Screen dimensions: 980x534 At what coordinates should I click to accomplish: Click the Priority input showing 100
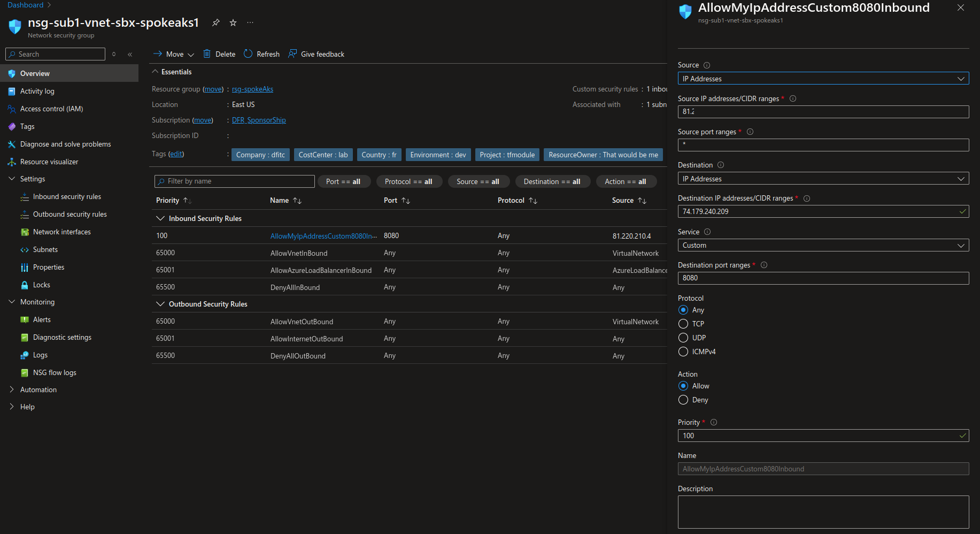point(823,436)
